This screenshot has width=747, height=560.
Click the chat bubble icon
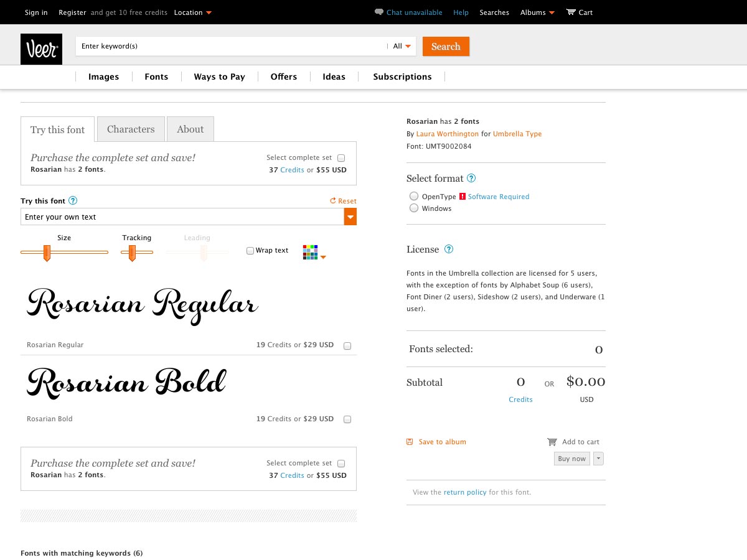coord(378,12)
